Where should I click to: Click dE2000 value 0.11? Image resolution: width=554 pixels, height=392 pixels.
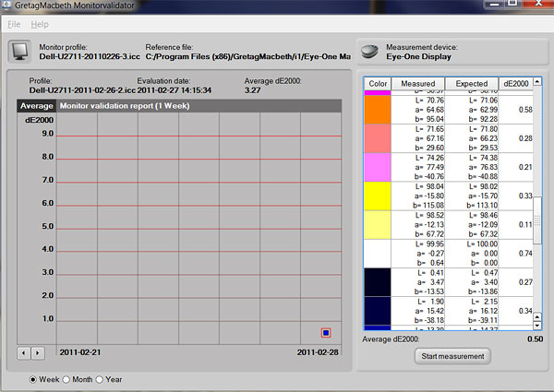pyautogui.click(x=525, y=225)
